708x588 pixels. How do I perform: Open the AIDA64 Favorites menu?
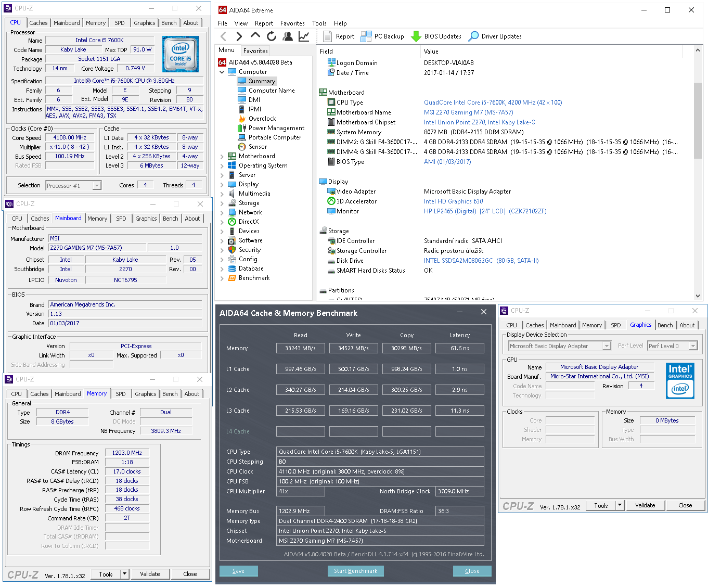click(292, 23)
